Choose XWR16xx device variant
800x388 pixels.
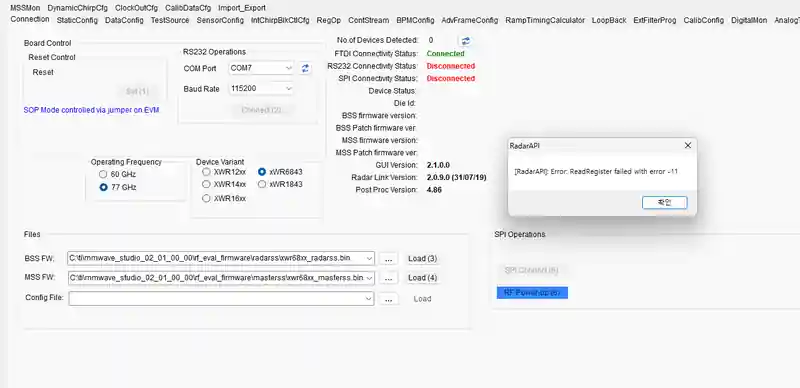[x=206, y=198]
